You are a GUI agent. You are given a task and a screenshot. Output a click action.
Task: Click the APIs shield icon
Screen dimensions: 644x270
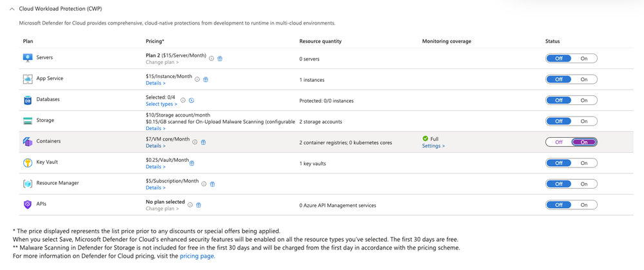click(x=28, y=204)
